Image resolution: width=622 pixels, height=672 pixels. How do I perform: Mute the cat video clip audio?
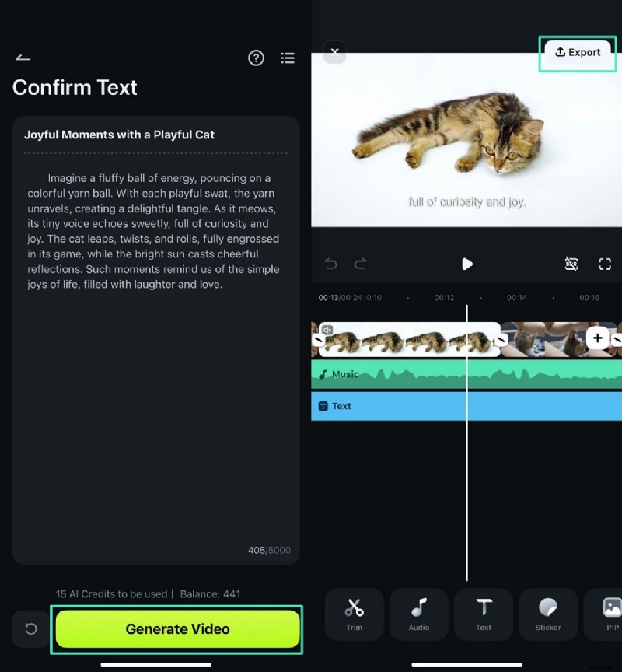point(327,329)
